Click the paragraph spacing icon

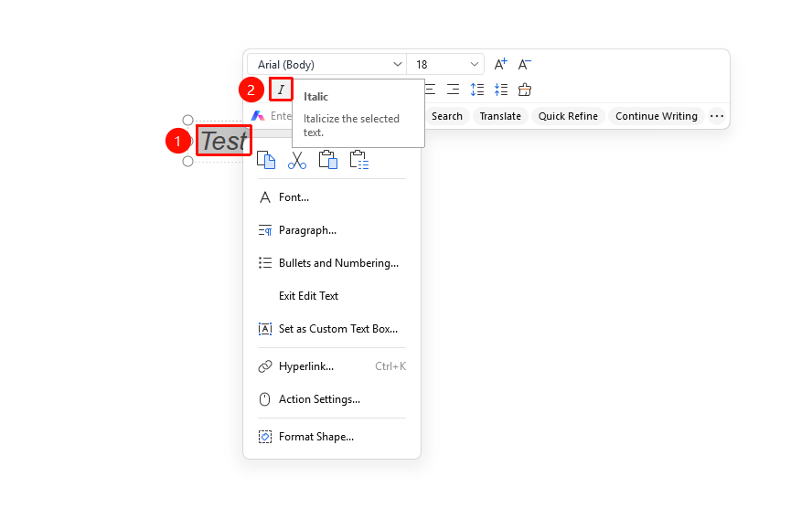click(501, 90)
